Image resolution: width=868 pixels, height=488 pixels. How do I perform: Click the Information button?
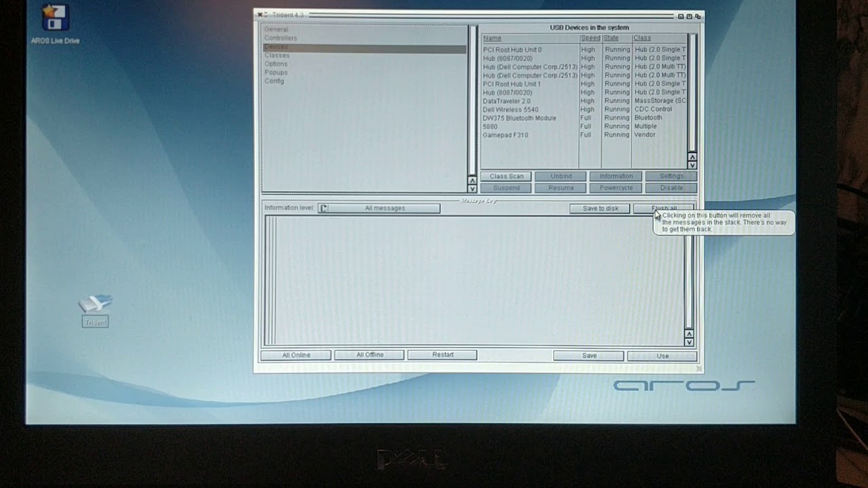(x=616, y=176)
